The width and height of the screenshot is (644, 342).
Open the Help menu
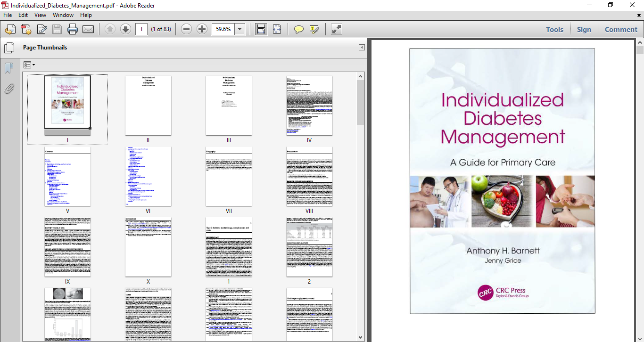[x=86, y=15]
